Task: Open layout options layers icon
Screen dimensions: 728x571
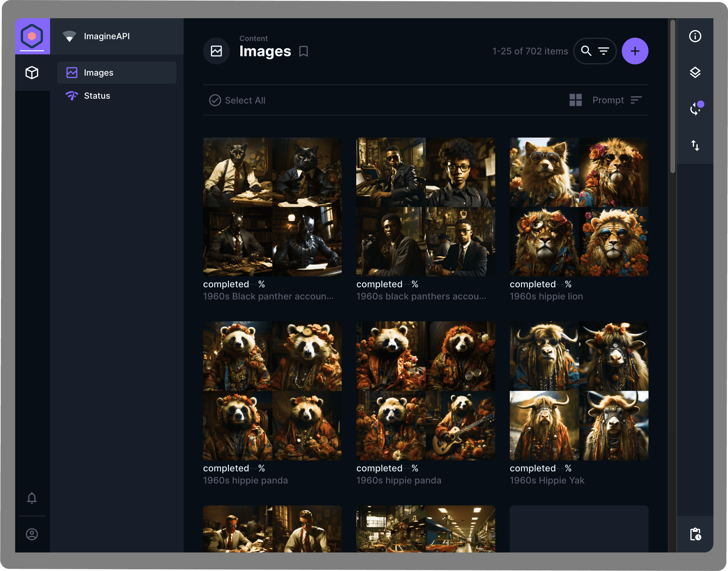Action: 695,73
